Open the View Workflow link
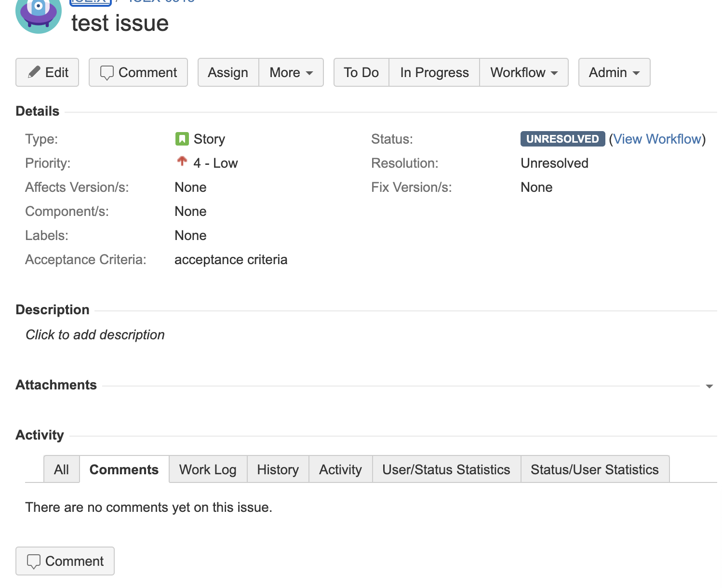This screenshot has height=588, width=722. click(658, 139)
